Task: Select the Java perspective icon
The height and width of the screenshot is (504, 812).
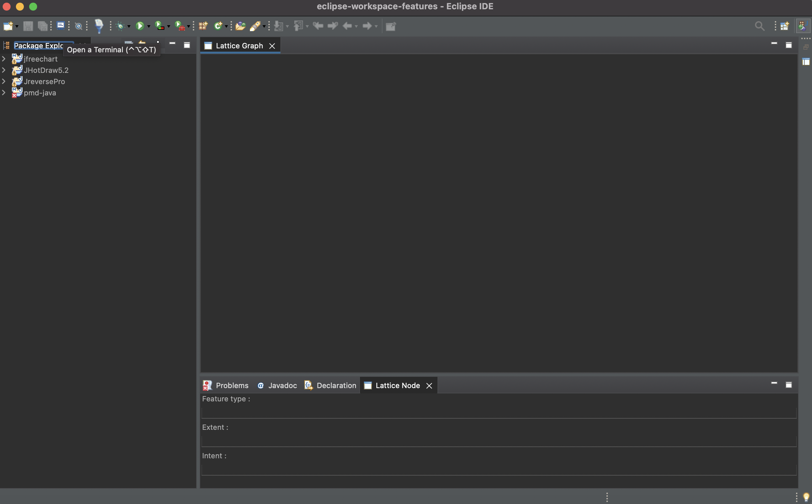Action: tap(803, 26)
